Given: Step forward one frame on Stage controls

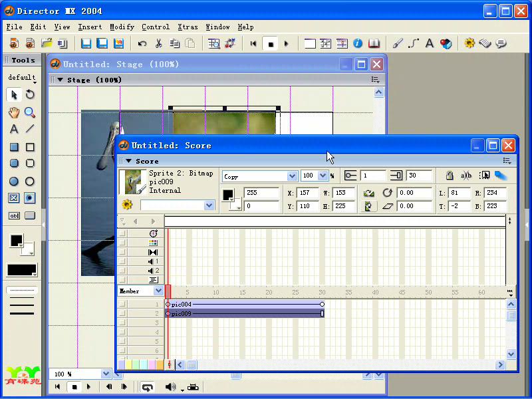Looking at the screenshot, I should [x=124, y=387].
